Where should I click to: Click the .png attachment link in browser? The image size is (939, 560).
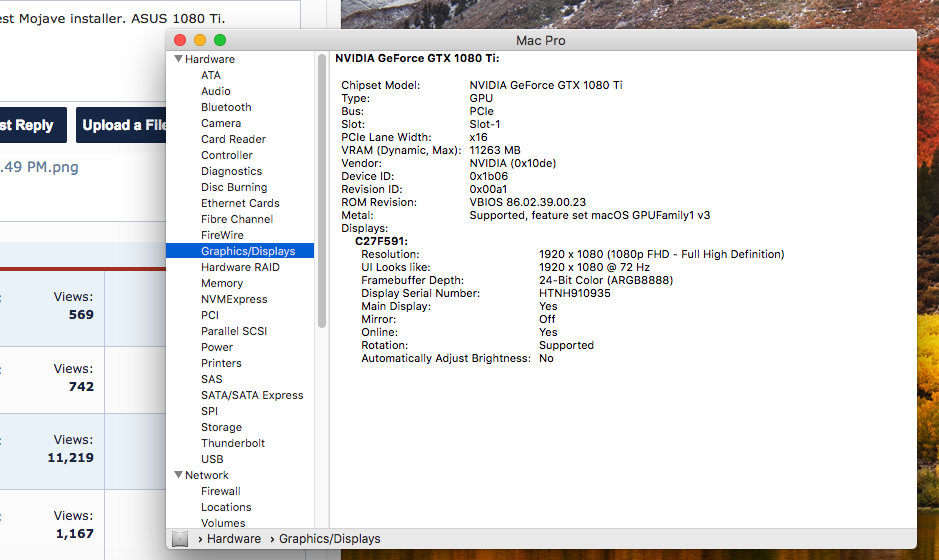(x=40, y=167)
